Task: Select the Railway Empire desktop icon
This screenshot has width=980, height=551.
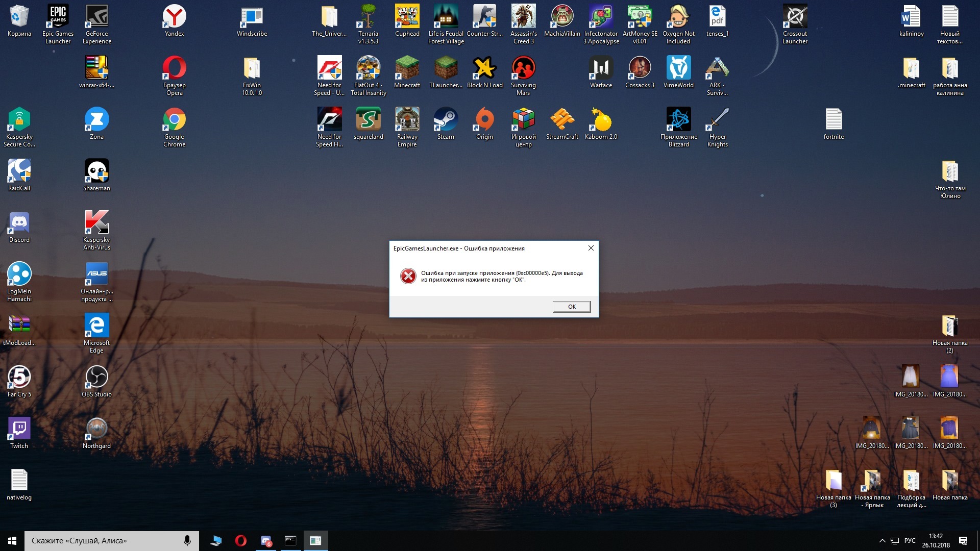Action: click(407, 127)
